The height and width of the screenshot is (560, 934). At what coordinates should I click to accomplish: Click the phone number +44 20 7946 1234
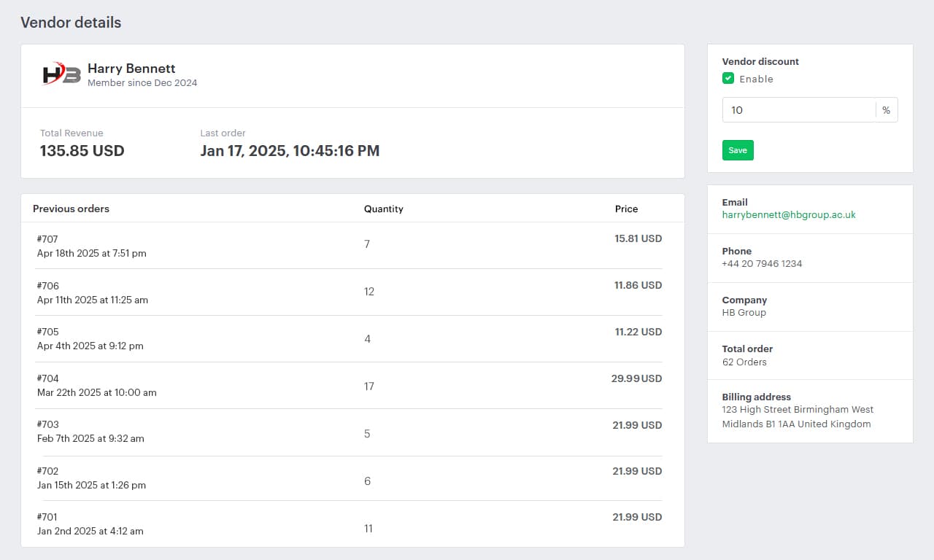(x=761, y=264)
